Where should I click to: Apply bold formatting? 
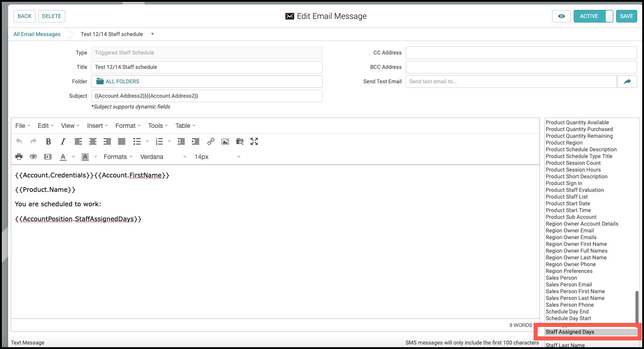[x=49, y=141]
